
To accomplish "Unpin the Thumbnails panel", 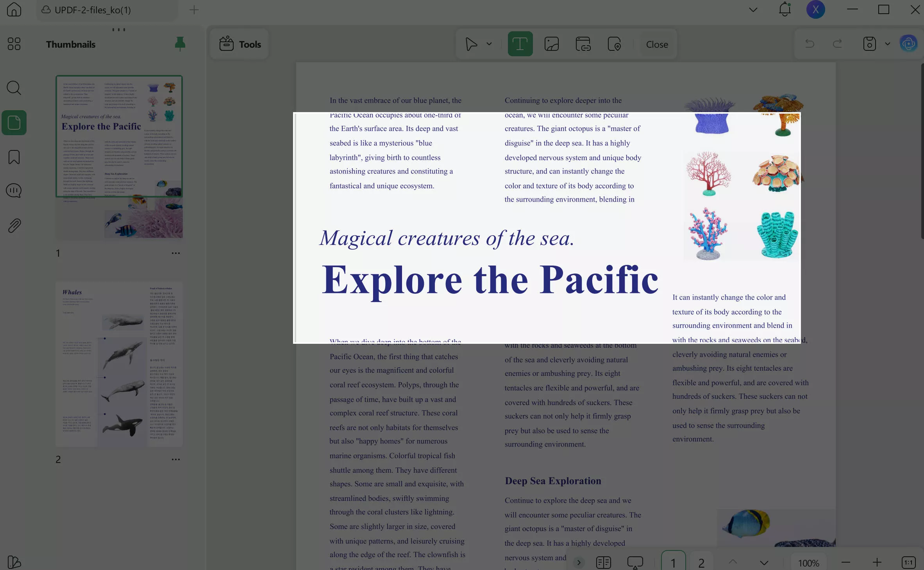I will 181,44.
